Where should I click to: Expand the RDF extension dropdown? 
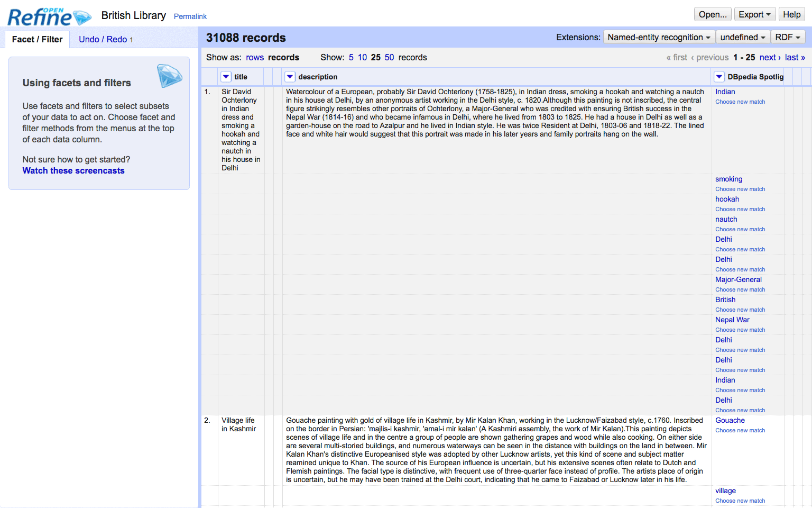tap(788, 37)
